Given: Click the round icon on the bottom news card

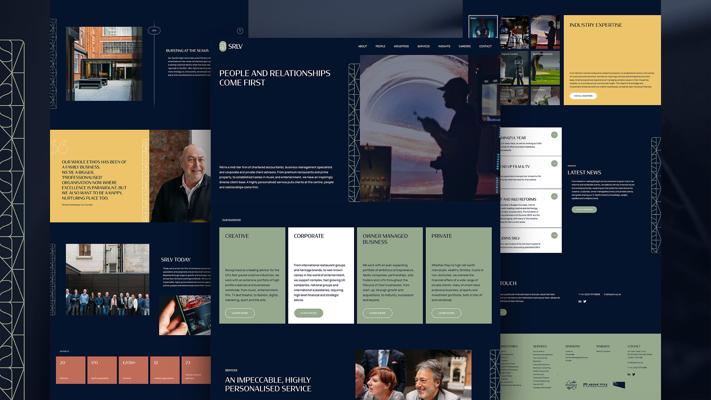Looking at the screenshot, I should pyautogui.click(x=554, y=233).
